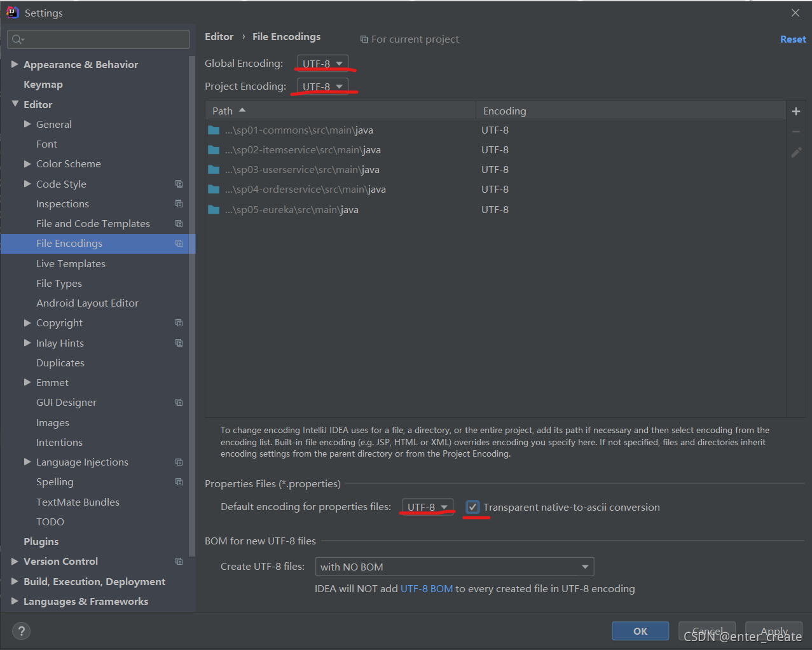Open Duplicates settings page
Viewport: 812px width, 650px height.
pos(60,363)
